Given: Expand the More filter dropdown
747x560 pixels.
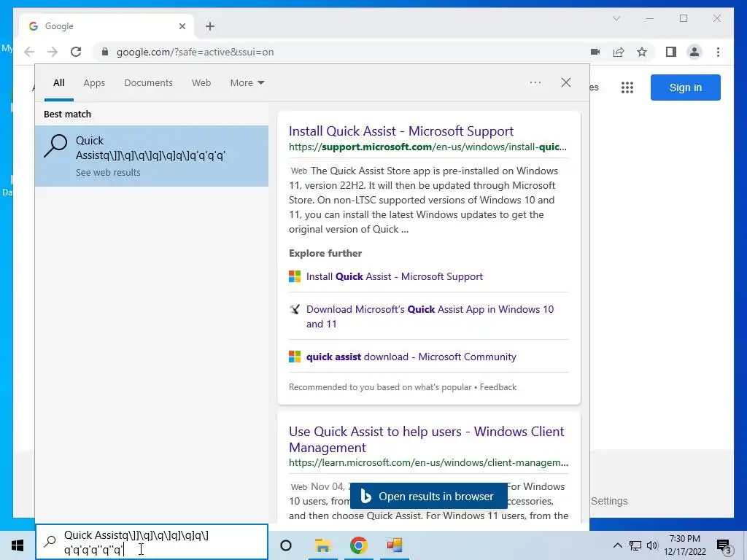Looking at the screenshot, I should 247,83.
